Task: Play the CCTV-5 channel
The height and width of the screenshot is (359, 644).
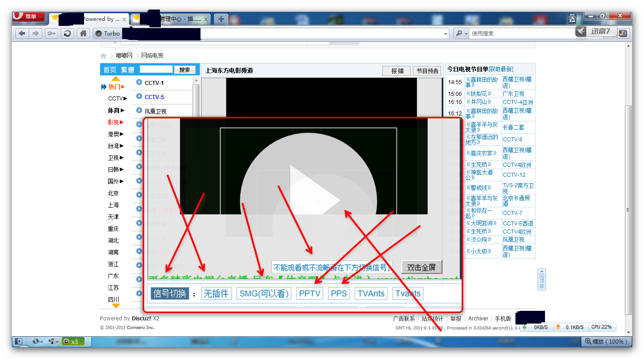Action: point(154,97)
